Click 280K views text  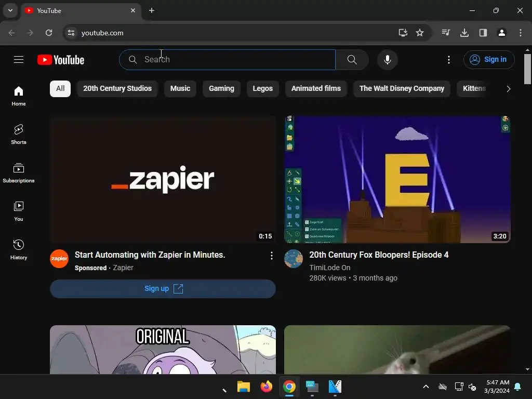pyautogui.click(x=327, y=278)
